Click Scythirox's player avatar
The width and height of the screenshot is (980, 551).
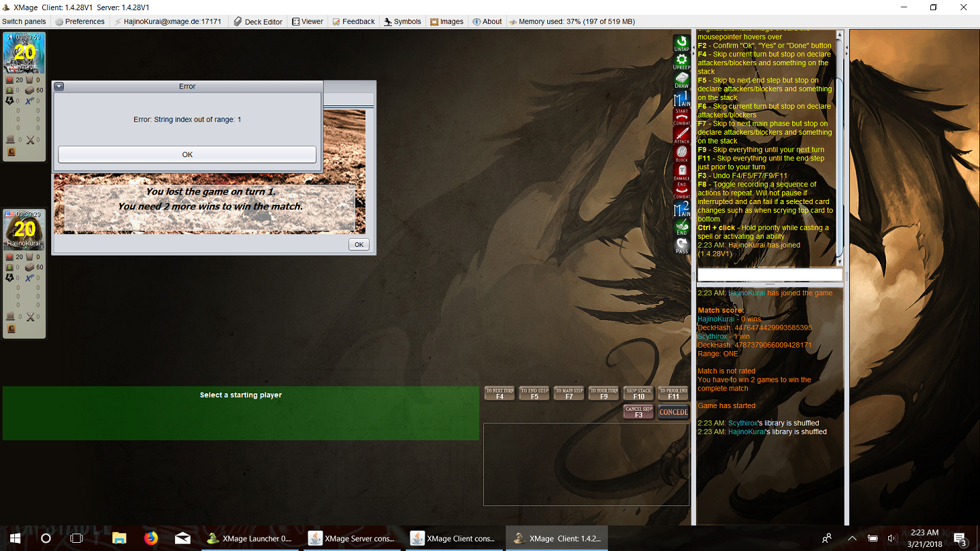[24, 52]
